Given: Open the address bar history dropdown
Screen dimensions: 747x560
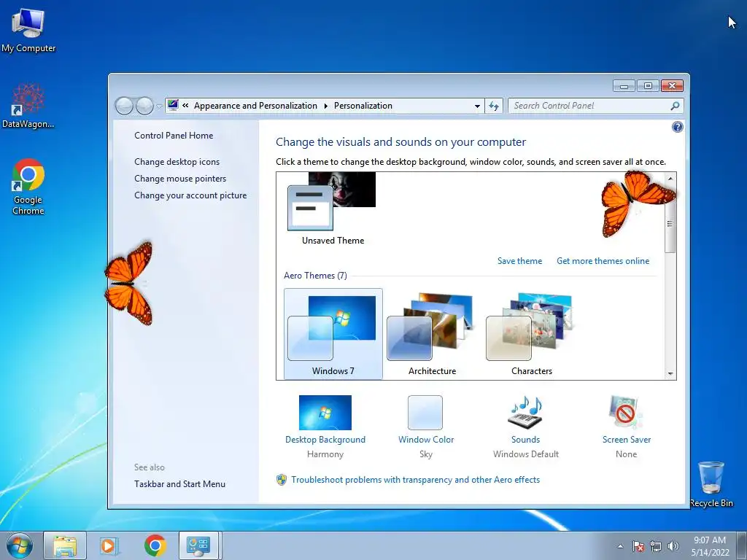Looking at the screenshot, I should pos(477,106).
